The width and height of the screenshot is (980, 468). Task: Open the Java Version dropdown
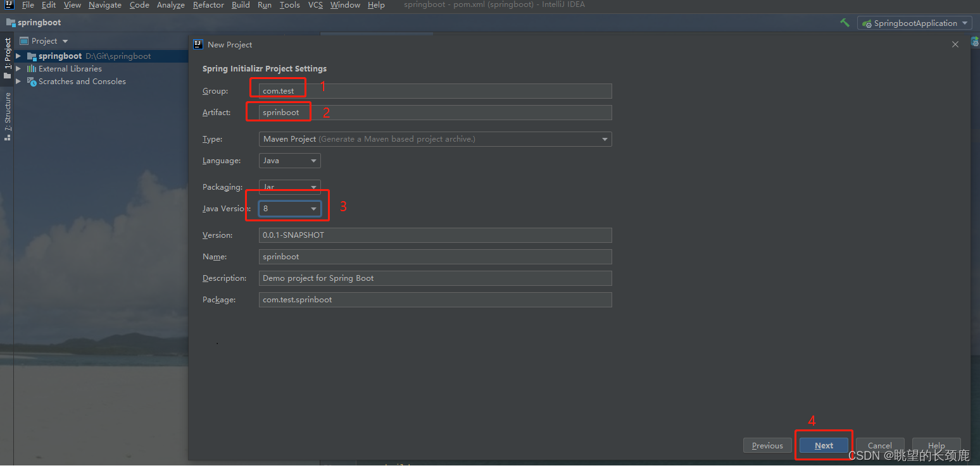[x=290, y=209]
